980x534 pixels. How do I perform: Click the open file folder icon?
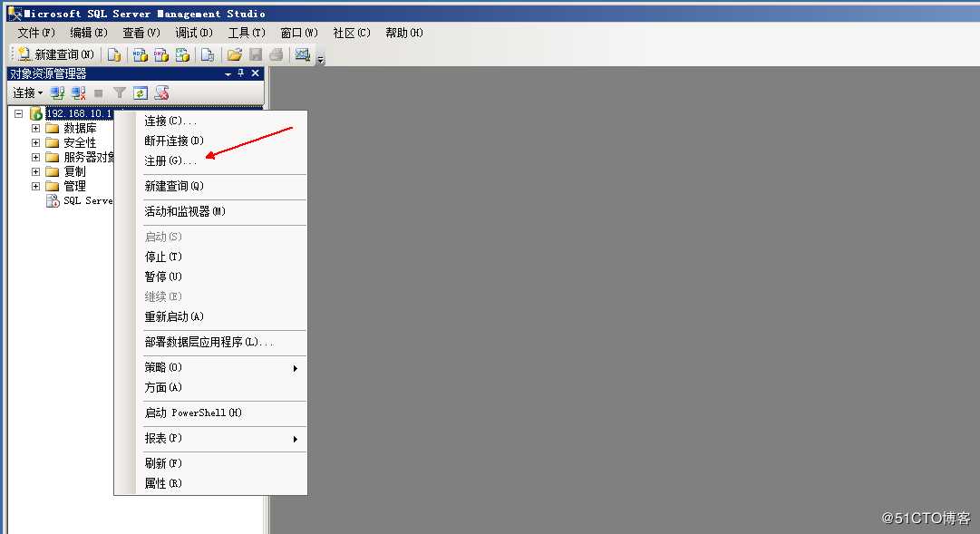point(235,55)
